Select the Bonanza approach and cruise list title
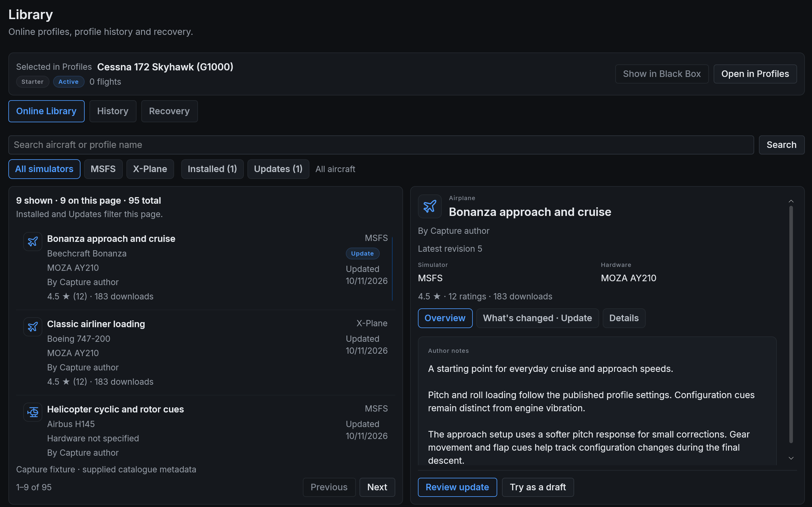812x507 pixels. 111,239
